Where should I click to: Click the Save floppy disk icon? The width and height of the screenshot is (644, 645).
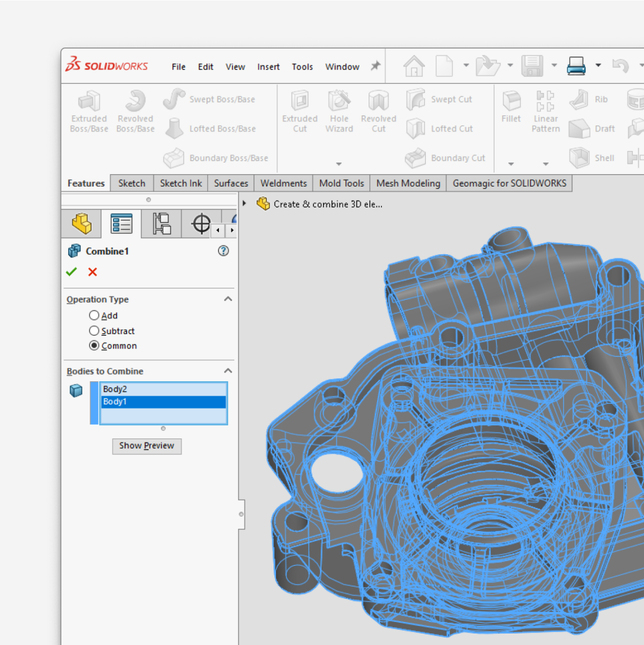tap(532, 66)
